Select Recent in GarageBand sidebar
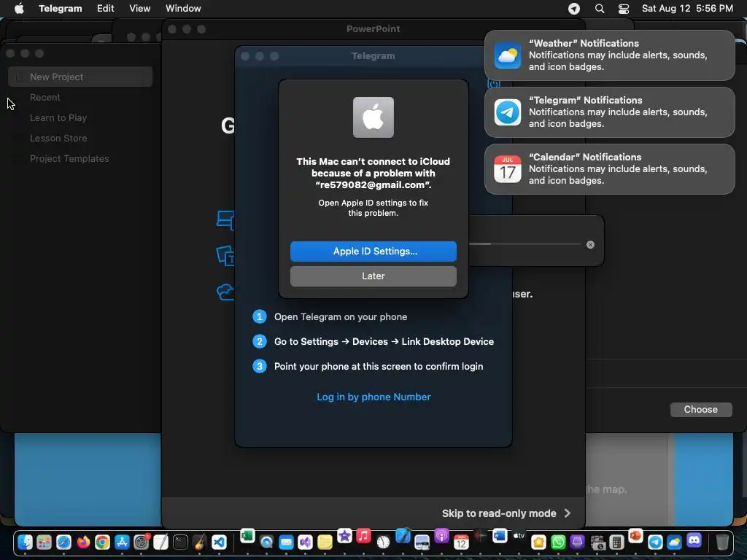747x560 pixels. click(x=44, y=97)
